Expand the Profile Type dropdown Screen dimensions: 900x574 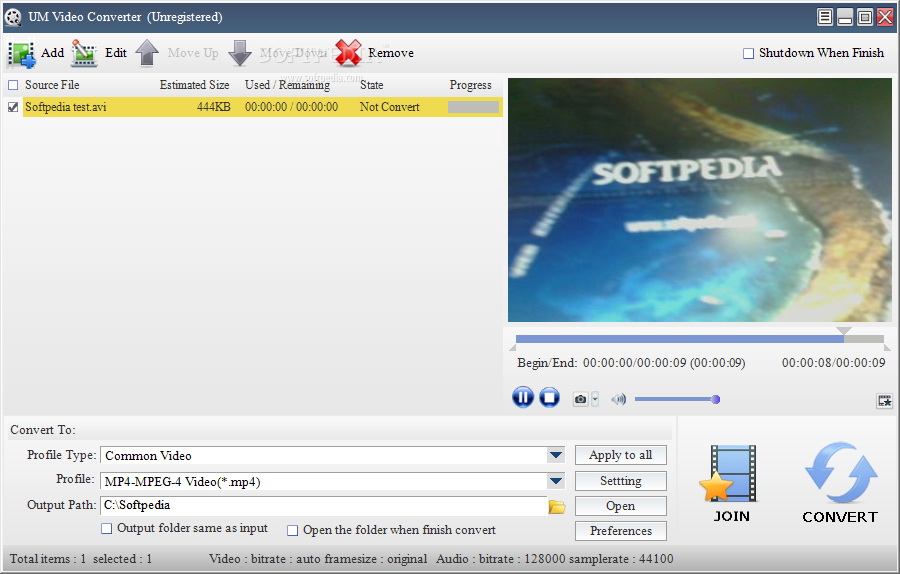click(556, 455)
